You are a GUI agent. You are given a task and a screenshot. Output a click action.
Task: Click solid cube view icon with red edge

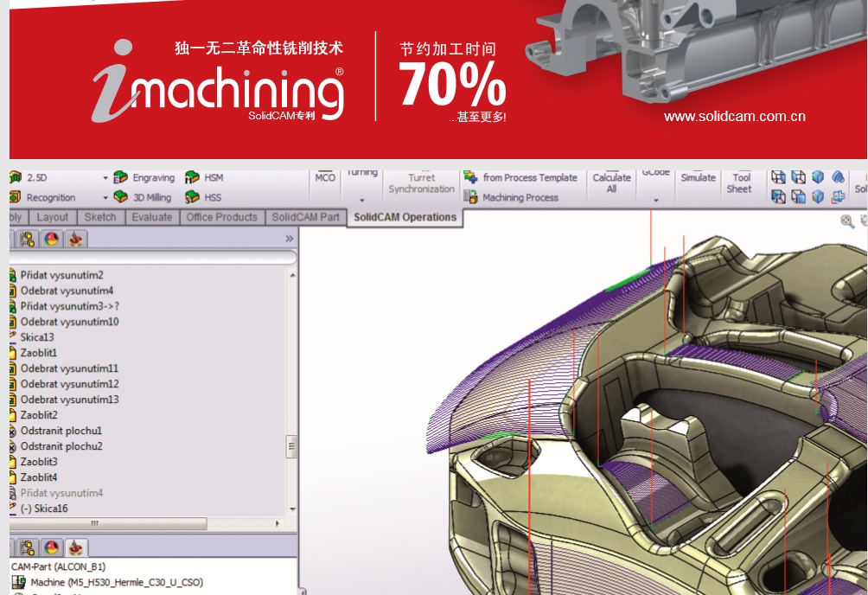pos(818,196)
